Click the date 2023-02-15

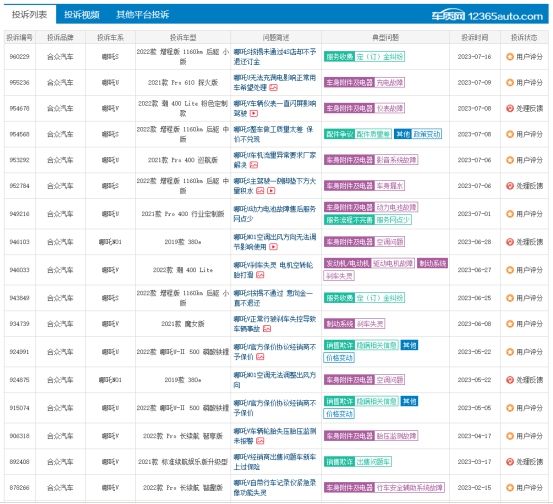(x=474, y=488)
